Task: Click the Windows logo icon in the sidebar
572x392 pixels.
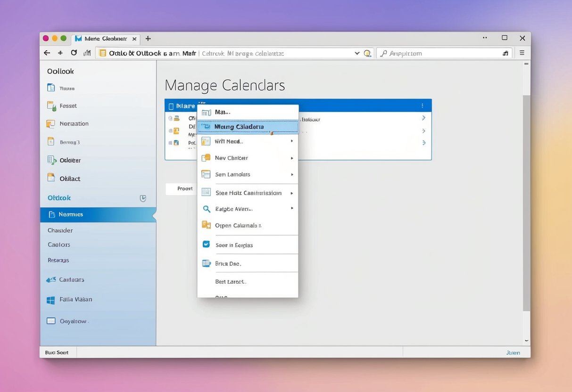Action: [x=50, y=300]
